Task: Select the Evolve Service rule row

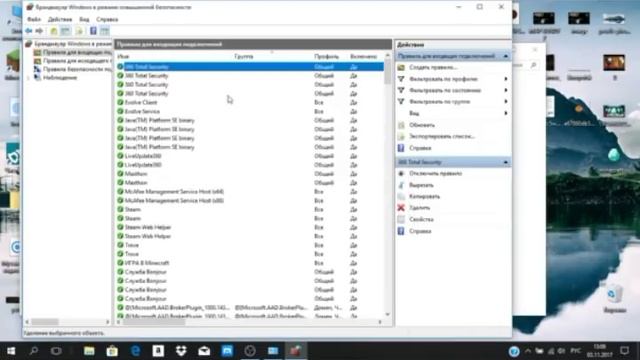Action: (249, 111)
